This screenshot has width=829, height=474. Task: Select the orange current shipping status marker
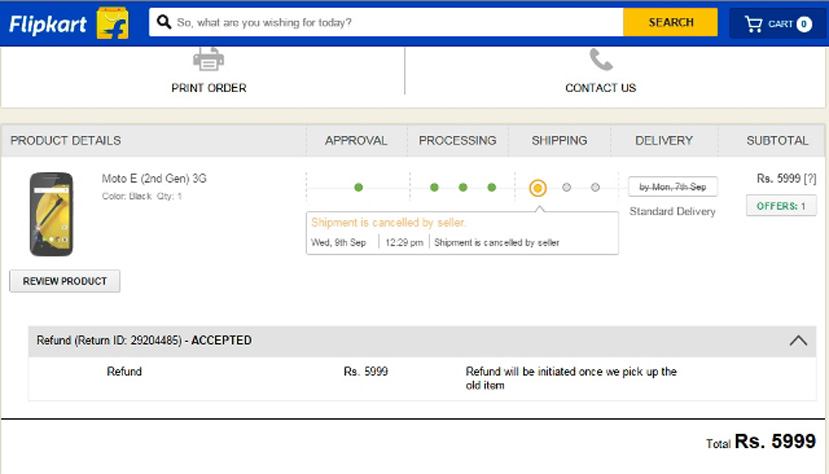click(x=538, y=188)
